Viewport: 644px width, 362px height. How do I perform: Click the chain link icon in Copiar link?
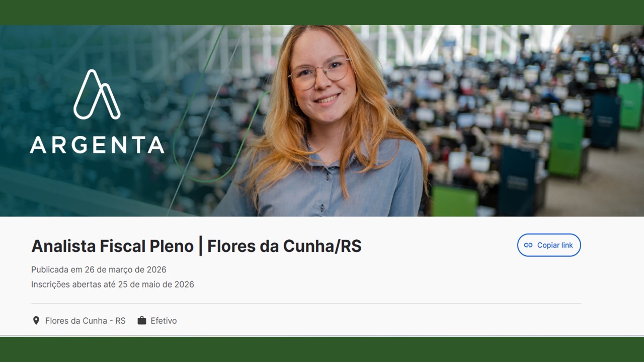[x=528, y=245]
